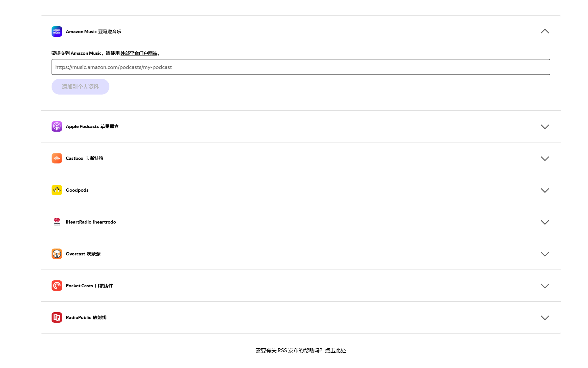Collapse the Amazon Music section chevron

click(545, 31)
